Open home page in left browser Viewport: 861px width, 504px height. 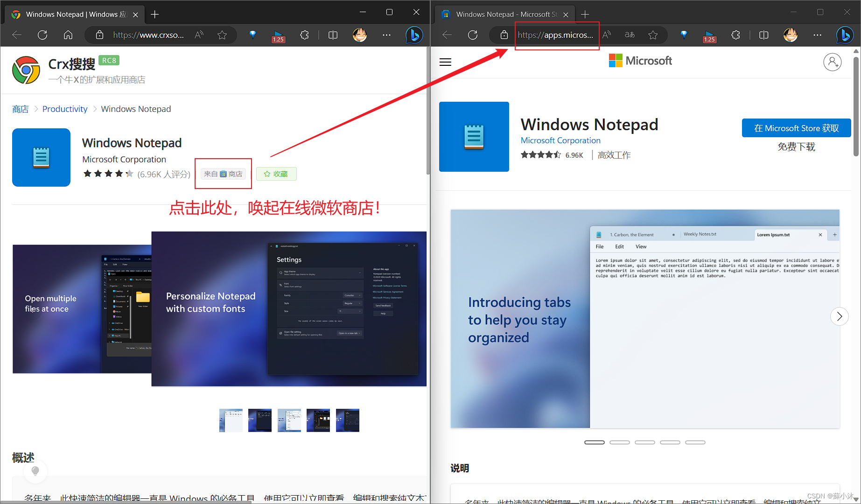click(68, 35)
